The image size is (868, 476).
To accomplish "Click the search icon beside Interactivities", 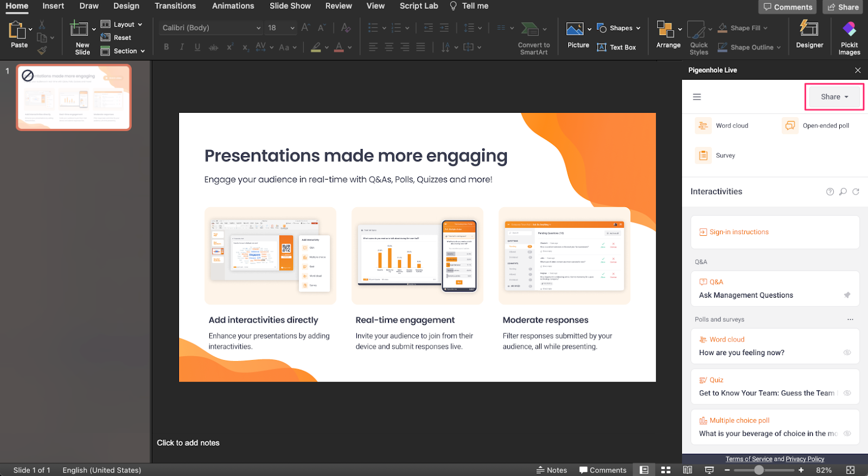I will 843,192.
